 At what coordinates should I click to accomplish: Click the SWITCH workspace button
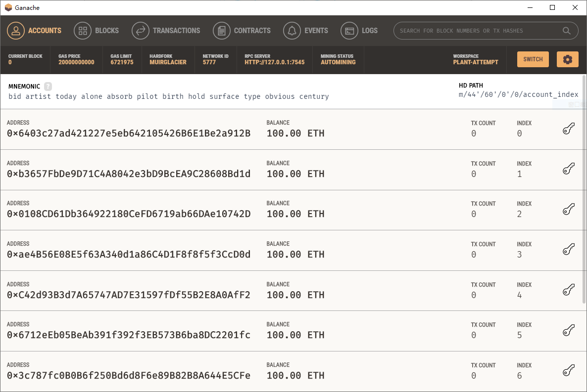tap(533, 59)
